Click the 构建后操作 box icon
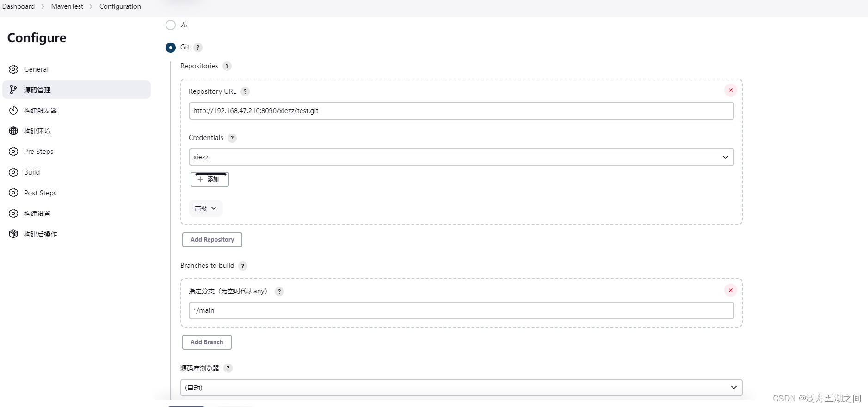 tap(13, 234)
